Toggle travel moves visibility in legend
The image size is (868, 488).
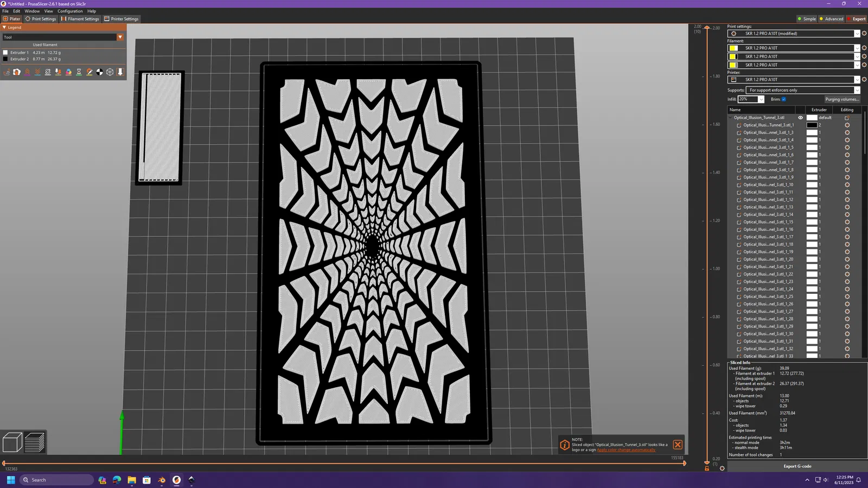tap(7, 72)
